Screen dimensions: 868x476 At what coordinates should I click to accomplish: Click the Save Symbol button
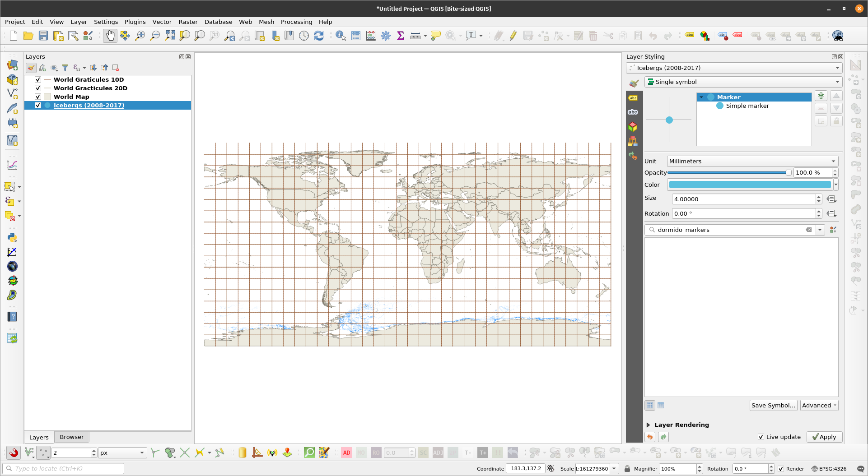[x=773, y=405]
